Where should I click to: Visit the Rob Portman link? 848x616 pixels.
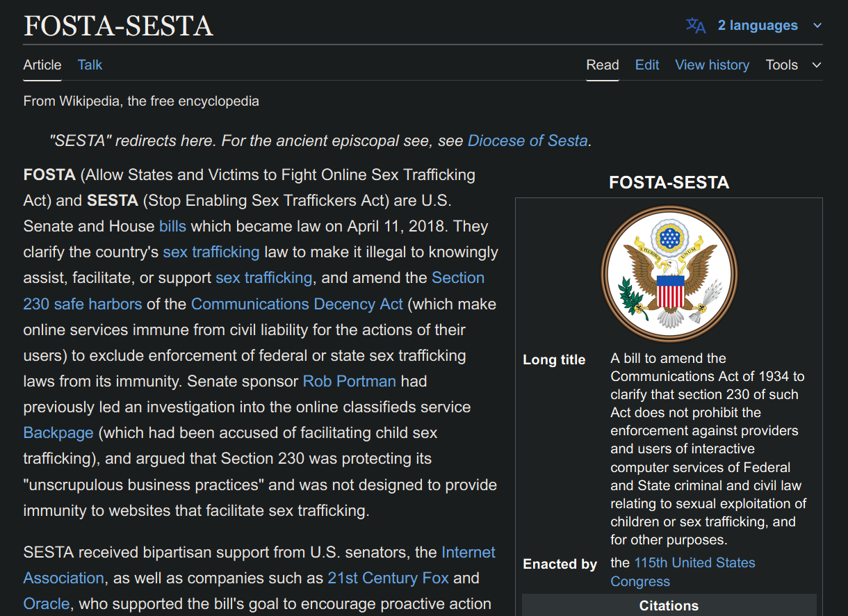point(350,381)
